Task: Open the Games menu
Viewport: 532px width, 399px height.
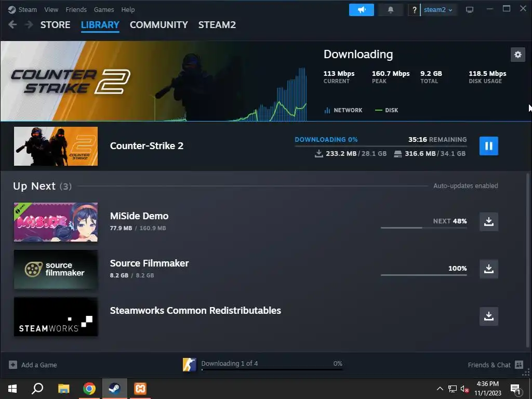Action: tap(104, 9)
